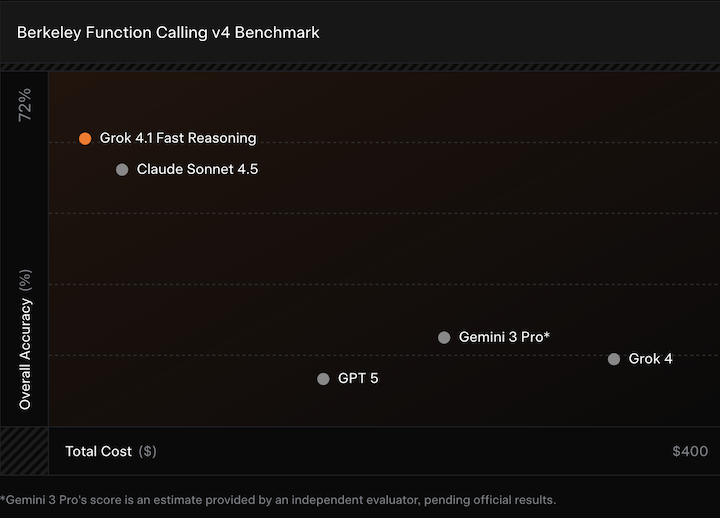Select the "Grok 4" label text
Viewport: 720px width, 518px height.
tap(650, 359)
